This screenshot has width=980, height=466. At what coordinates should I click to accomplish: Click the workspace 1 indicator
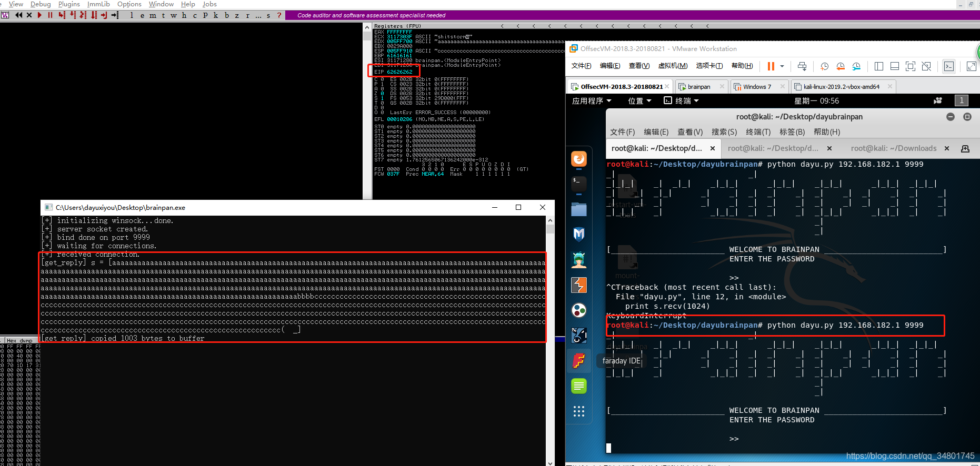(x=962, y=100)
